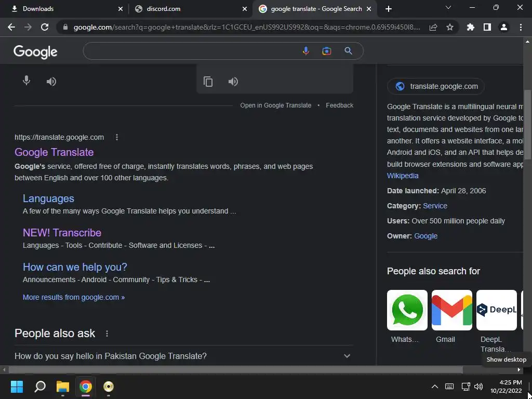Screen dimensions: 532x399
Task: Click the Feedback link
Action: 340,105
